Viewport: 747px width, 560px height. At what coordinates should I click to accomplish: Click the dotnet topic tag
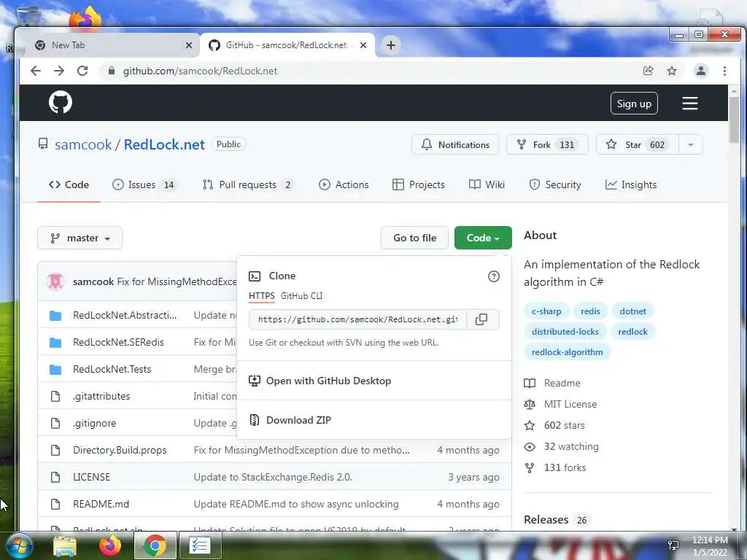coord(632,311)
